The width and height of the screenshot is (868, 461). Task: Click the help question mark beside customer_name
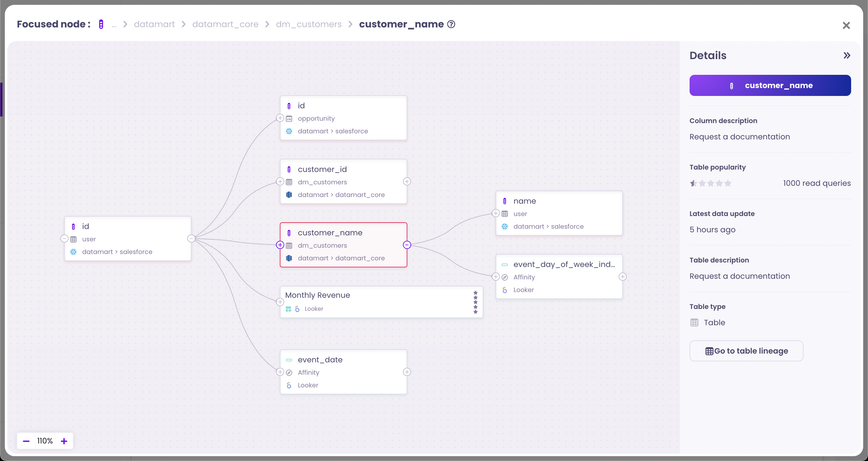click(x=451, y=24)
